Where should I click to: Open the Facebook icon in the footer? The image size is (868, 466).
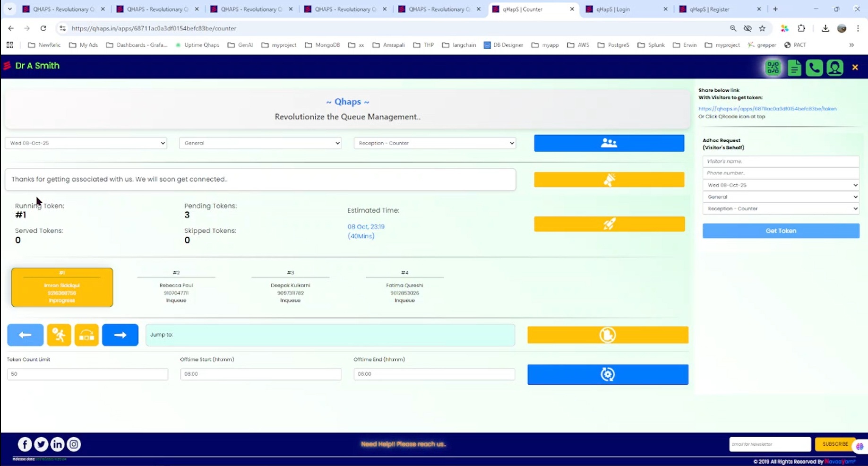pos(24,444)
